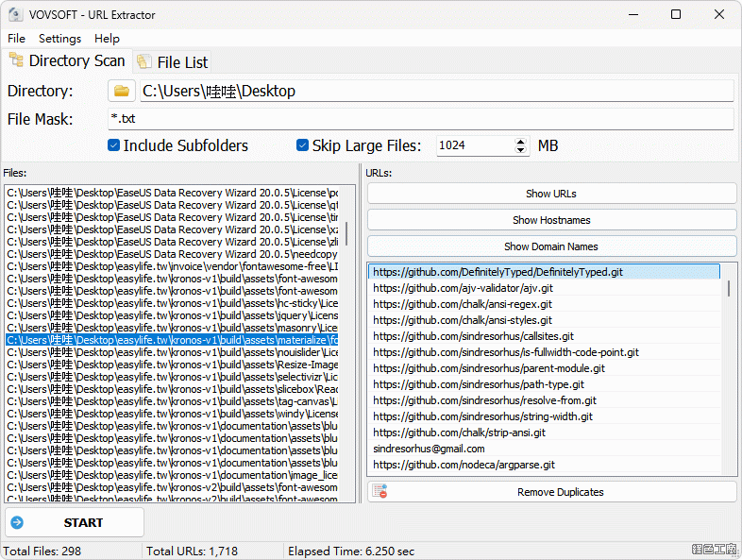Toggle the Include Subfolders checkbox
The height and width of the screenshot is (560, 742).
point(113,145)
